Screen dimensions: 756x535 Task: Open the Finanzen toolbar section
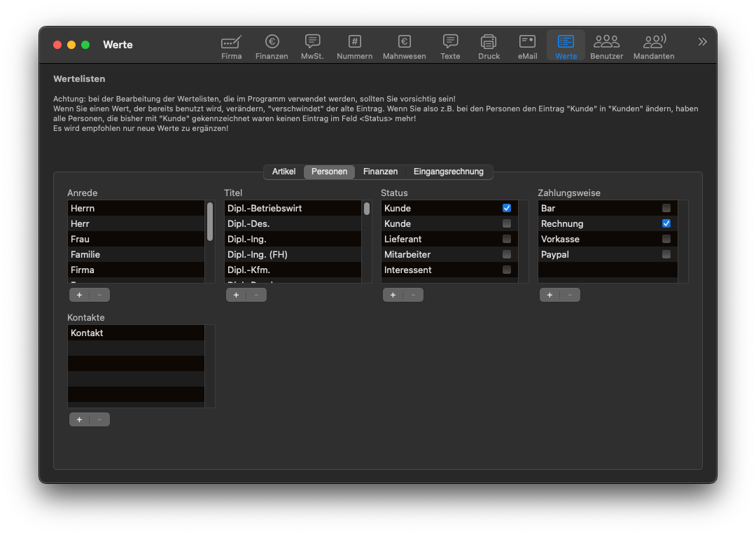[x=272, y=46]
